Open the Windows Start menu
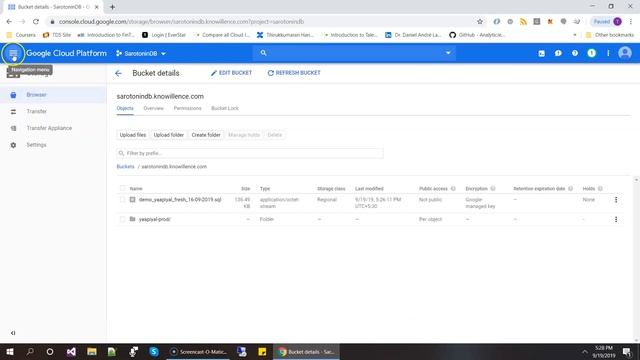The height and width of the screenshot is (360, 640). click(x=10, y=351)
